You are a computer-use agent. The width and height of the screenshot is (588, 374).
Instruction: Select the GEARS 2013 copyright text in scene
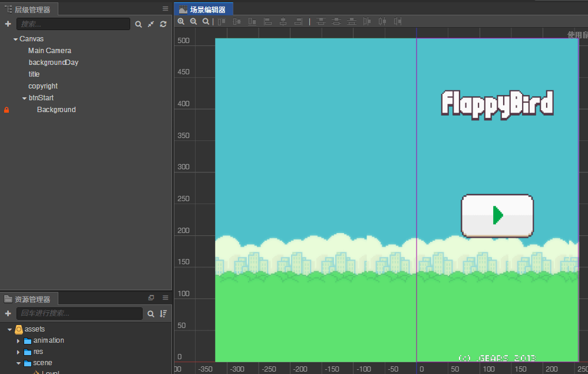point(497,358)
